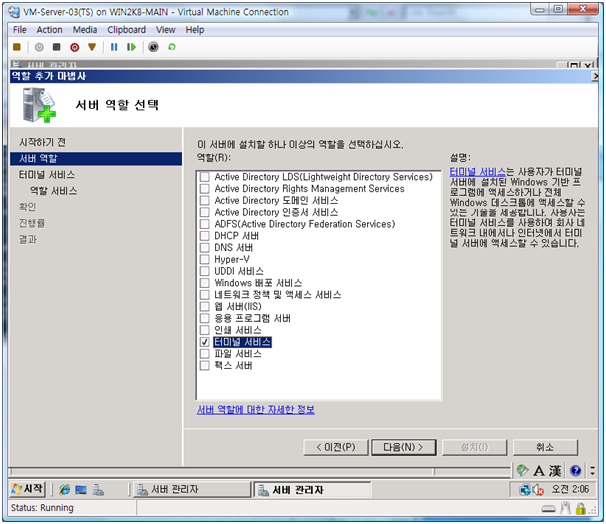Uncheck the 터미널 서비스 role checkbox
Viewport: 606px width, 524px height.
coord(204,342)
